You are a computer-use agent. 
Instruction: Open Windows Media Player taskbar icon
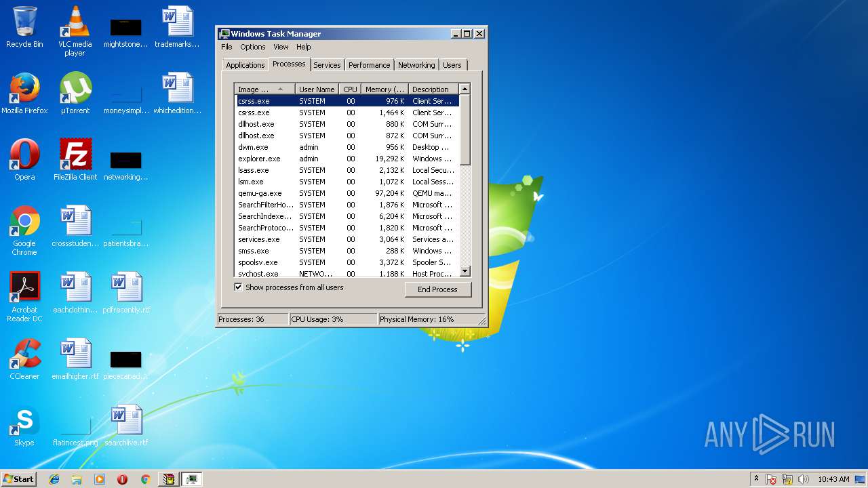point(100,479)
